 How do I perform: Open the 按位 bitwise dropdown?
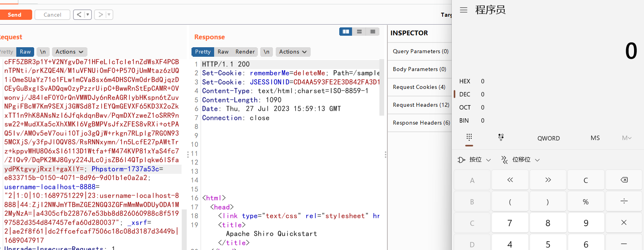[475, 160]
